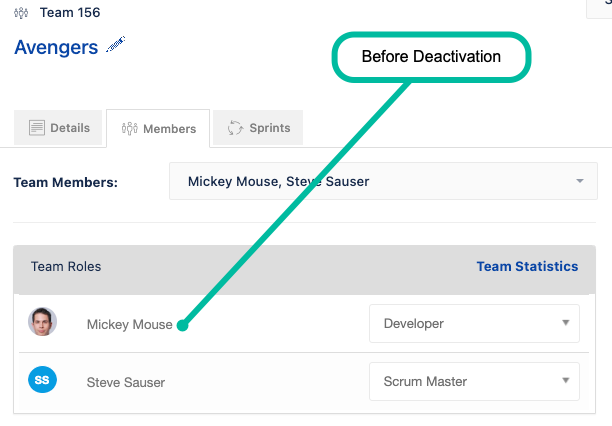Viewport: 612px width, 426px height.
Task: Switch to the Members tab
Action: [158, 128]
